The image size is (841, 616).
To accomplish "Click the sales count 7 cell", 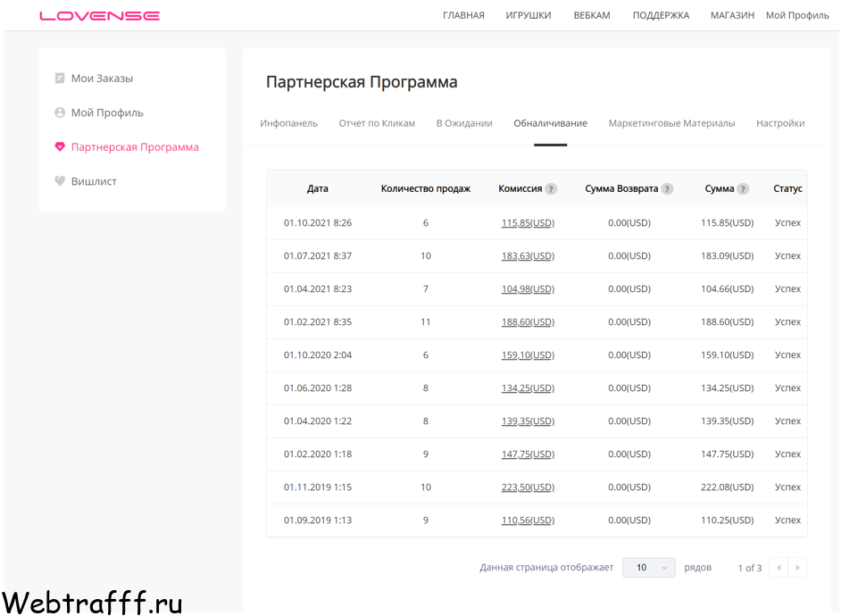I will coord(425,289).
